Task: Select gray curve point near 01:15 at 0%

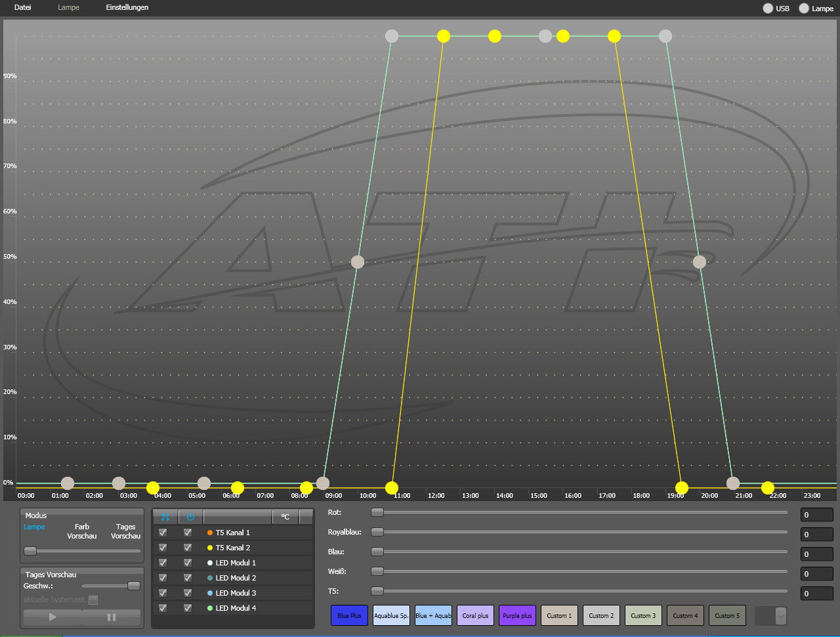Action: (x=68, y=483)
